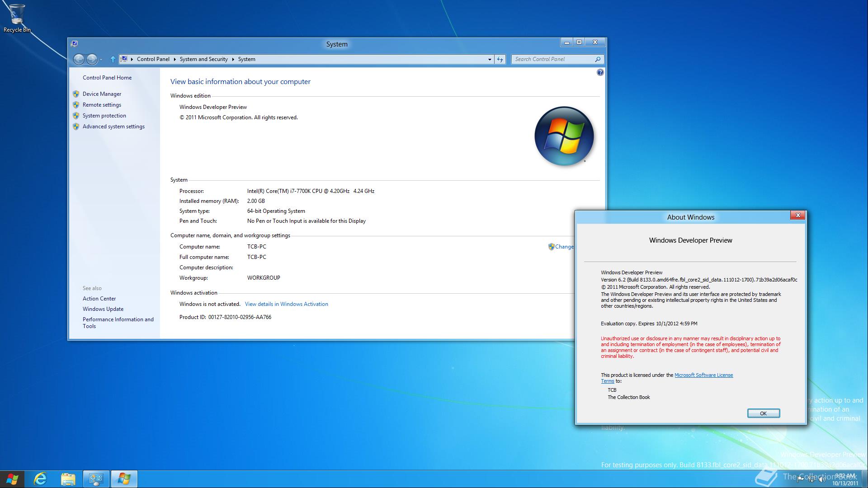
Task: Click '64-bit Operating System' text
Action: (x=276, y=211)
